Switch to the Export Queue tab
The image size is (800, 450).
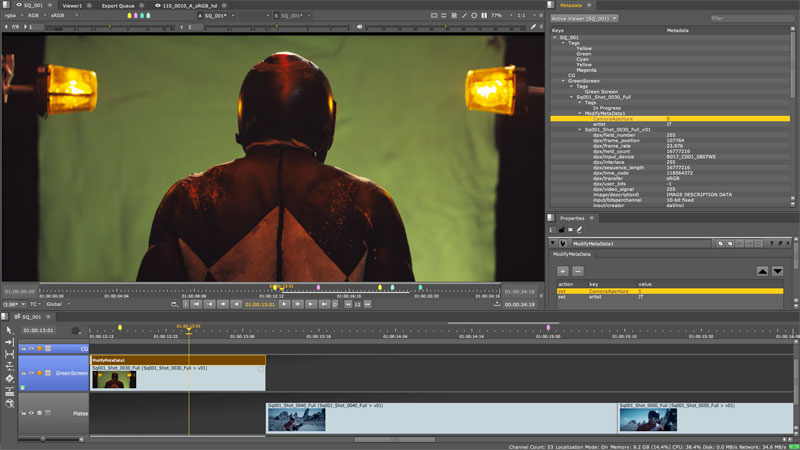pyautogui.click(x=118, y=6)
